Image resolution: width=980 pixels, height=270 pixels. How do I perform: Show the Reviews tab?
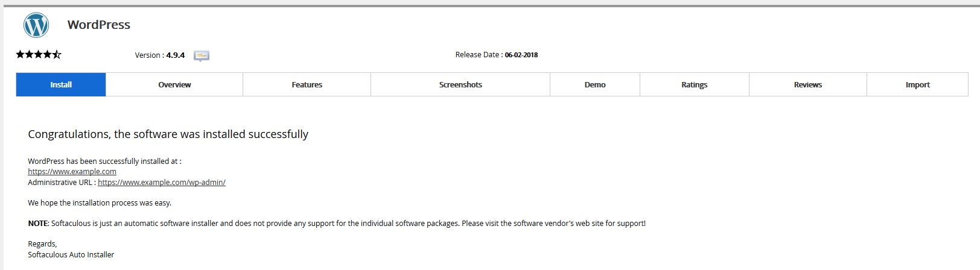tap(808, 84)
